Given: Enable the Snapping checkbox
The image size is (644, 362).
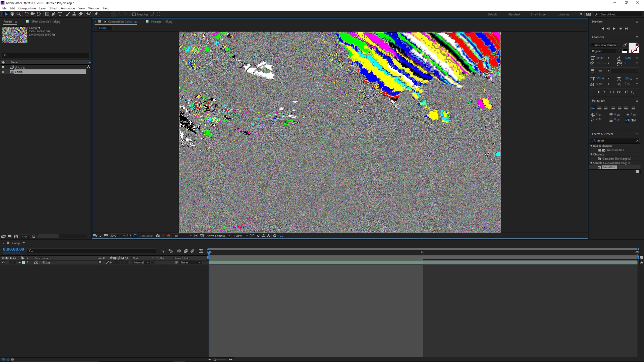Looking at the screenshot, I should pyautogui.click(x=134, y=14).
